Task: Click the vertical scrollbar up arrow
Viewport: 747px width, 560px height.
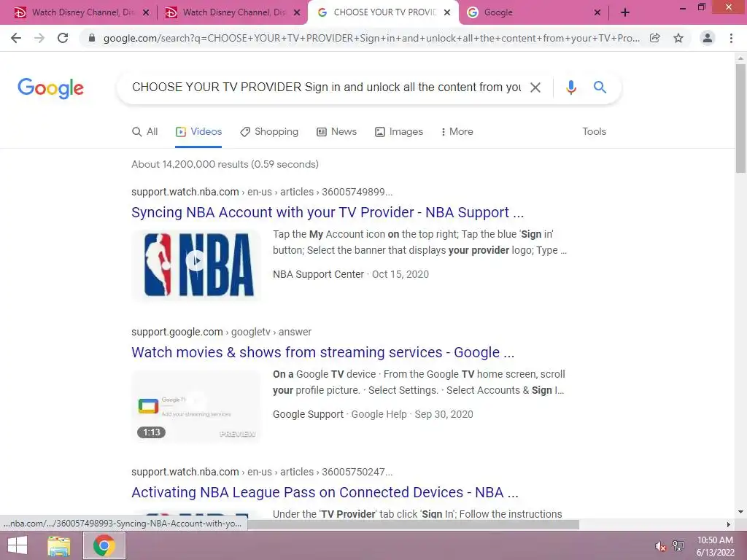Action: point(740,58)
